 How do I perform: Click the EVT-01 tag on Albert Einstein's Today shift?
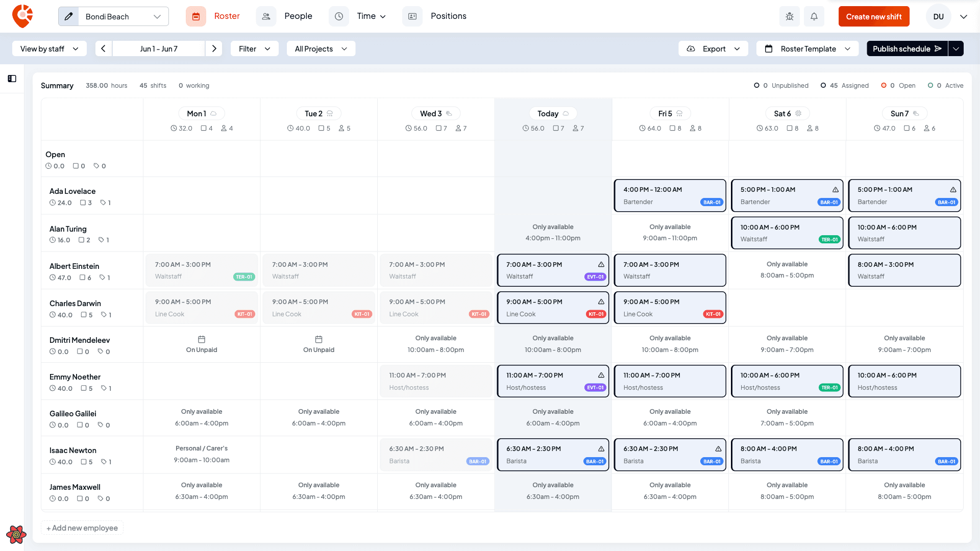coord(595,277)
